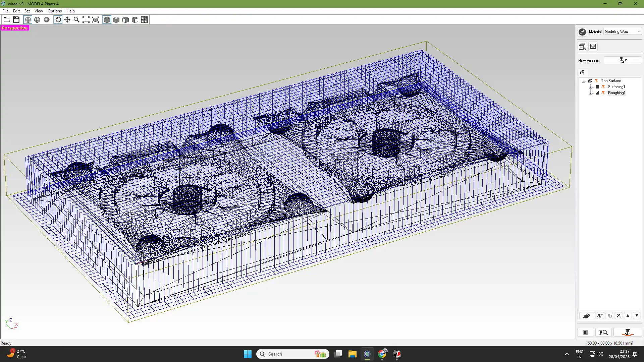Toggle shaded sphere rendering mode
Viewport: 644px width, 362px height.
47,20
